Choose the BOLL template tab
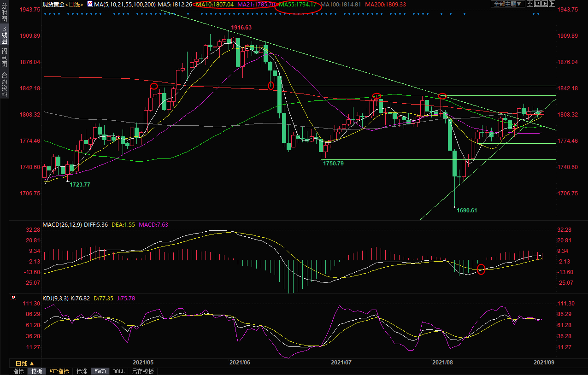 click(118, 371)
